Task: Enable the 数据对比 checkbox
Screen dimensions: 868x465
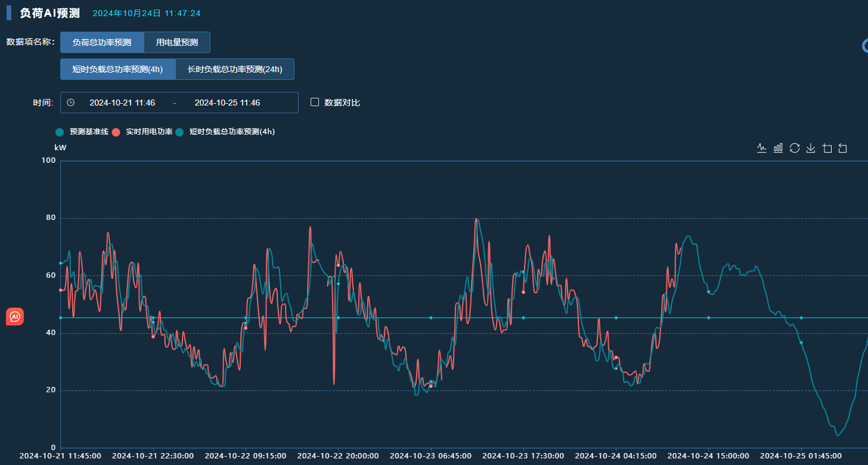Action: point(315,102)
